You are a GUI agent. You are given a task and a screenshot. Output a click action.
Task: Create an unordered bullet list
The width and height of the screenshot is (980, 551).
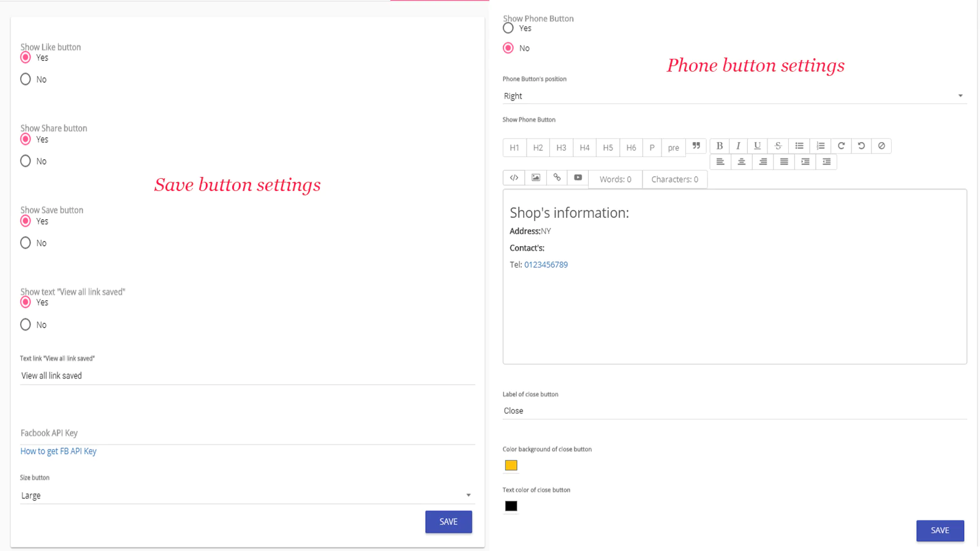799,146
